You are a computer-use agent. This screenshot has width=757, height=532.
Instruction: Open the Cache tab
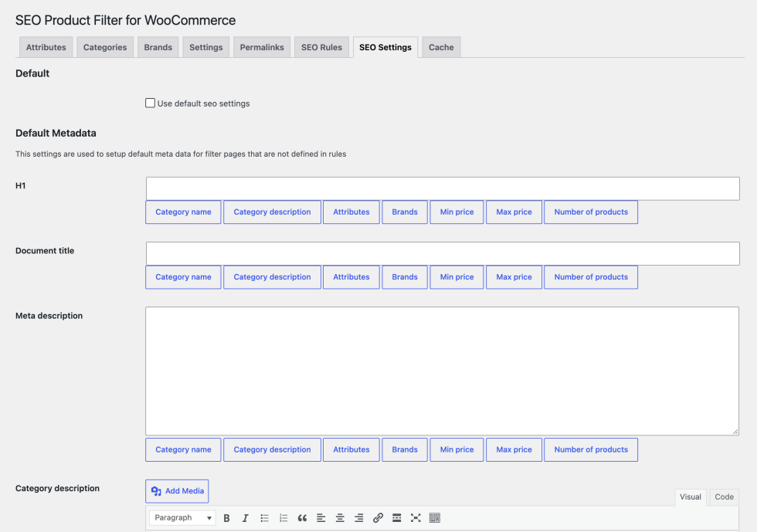441,47
